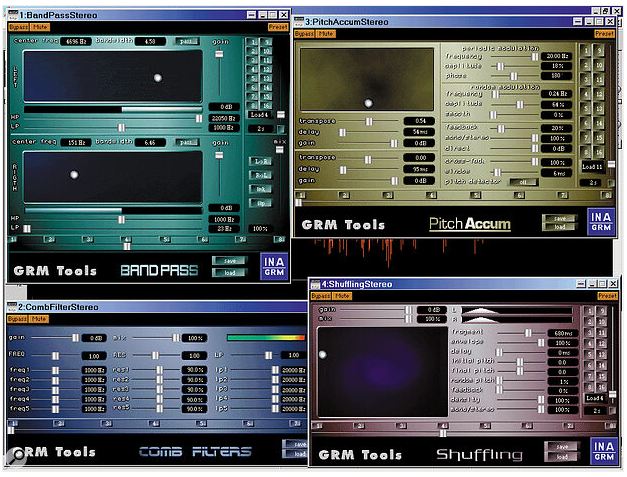The height and width of the screenshot is (477, 627).
Task: Toggle Bypass in the CombFilterStereo window
Action: pyautogui.click(x=18, y=319)
